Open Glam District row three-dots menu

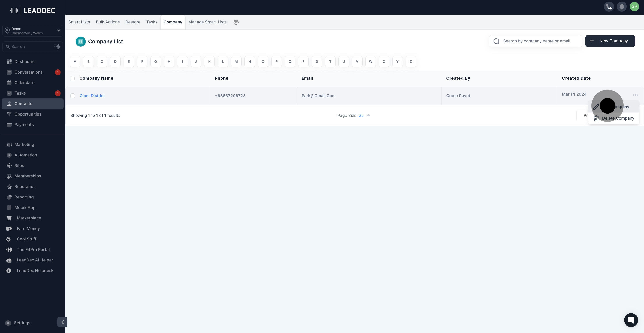pyautogui.click(x=635, y=95)
